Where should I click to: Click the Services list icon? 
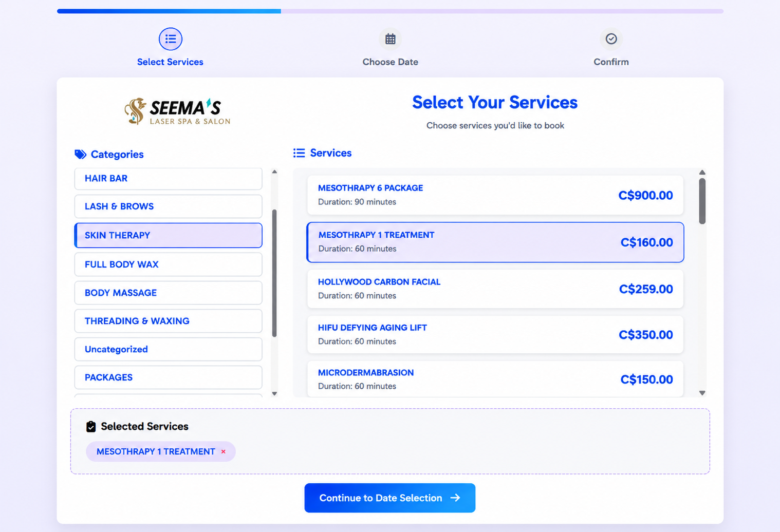(299, 153)
